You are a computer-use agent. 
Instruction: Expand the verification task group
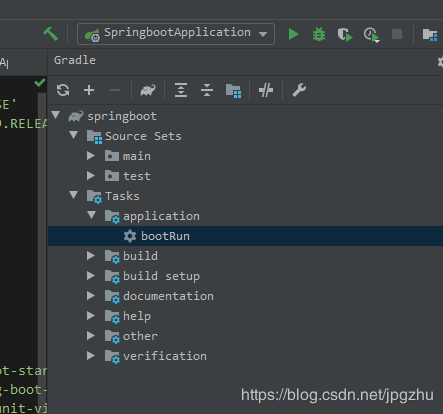91,356
